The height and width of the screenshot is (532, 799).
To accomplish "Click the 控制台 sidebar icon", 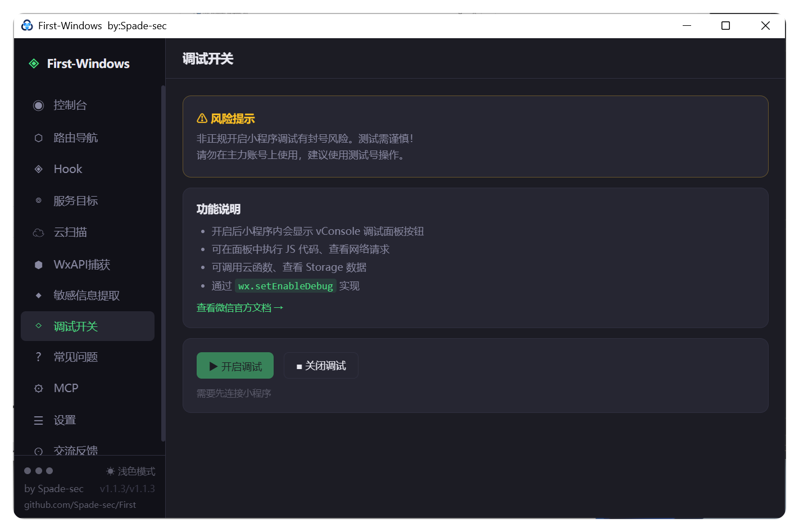I will (x=38, y=105).
